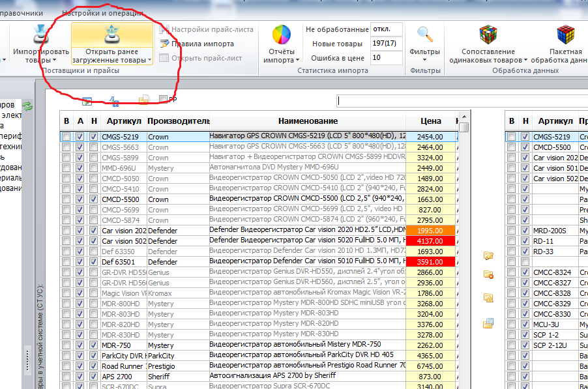Expand Сопоставление одинаковых товаров dropdown arrow

click(525, 61)
